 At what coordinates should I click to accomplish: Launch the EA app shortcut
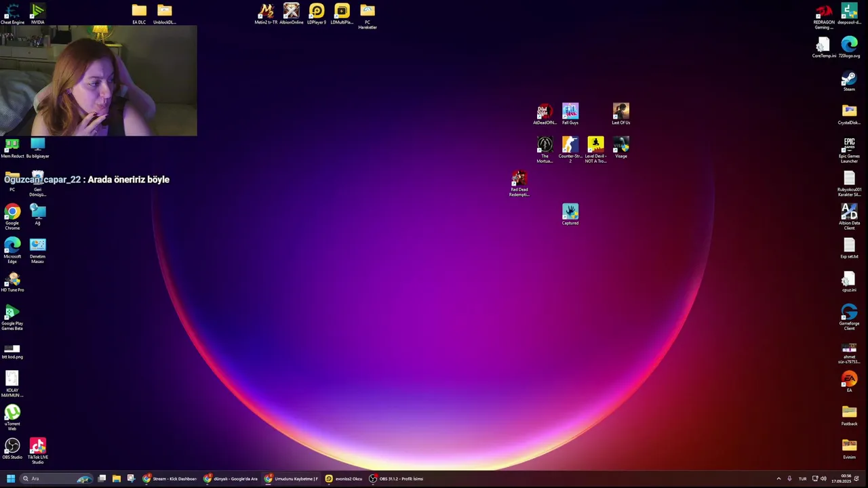tap(849, 382)
